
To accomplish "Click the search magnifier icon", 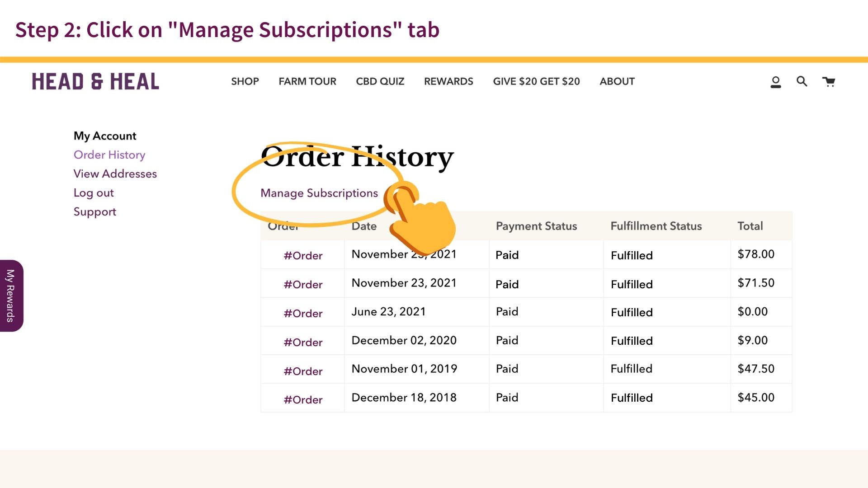I will [802, 81].
